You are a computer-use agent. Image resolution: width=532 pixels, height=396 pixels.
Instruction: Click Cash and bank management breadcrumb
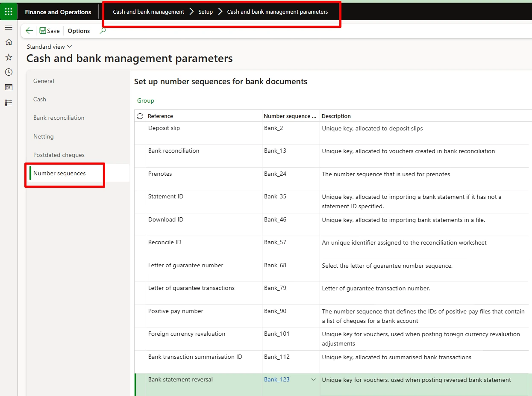click(148, 12)
